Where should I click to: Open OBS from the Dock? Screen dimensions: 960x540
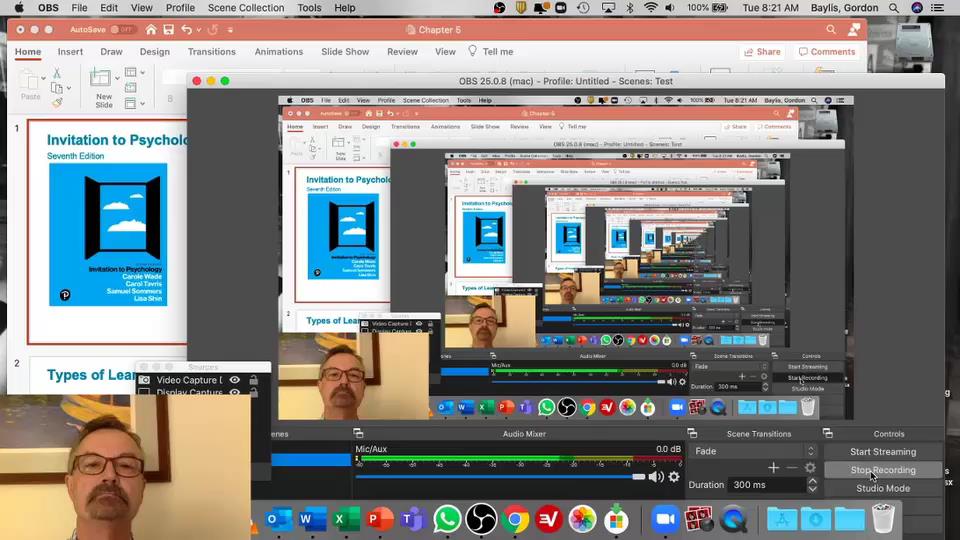(481, 519)
